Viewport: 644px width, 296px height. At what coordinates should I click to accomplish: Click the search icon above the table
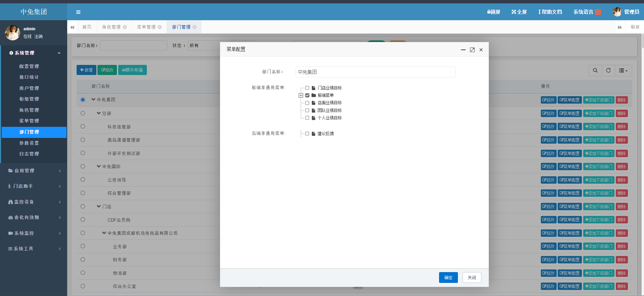[x=595, y=71]
